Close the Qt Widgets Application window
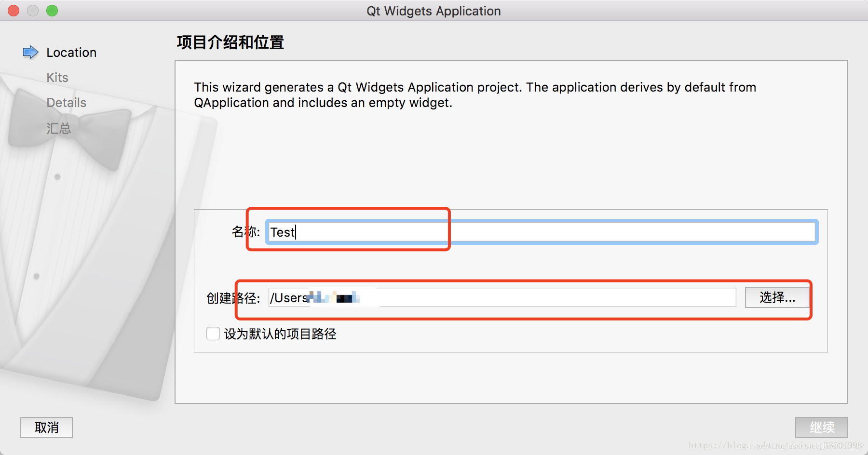The width and height of the screenshot is (868, 455). (x=14, y=11)
